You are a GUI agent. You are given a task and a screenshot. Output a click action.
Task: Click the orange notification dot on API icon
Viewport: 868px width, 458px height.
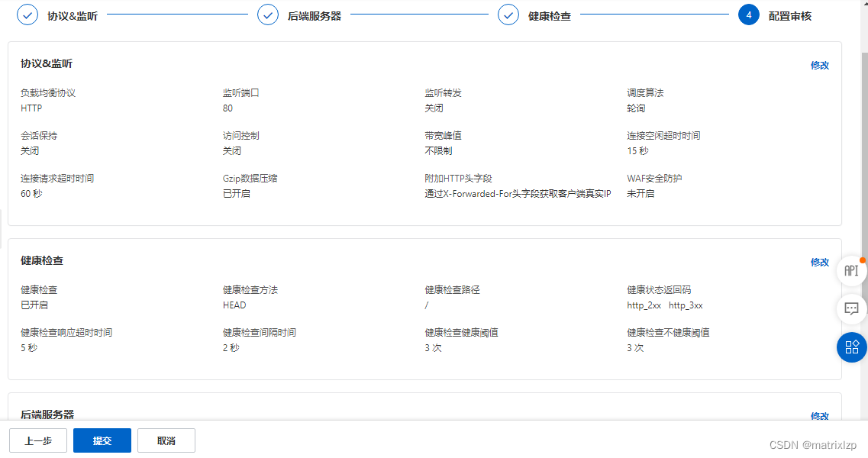click(x=861, y=260)
